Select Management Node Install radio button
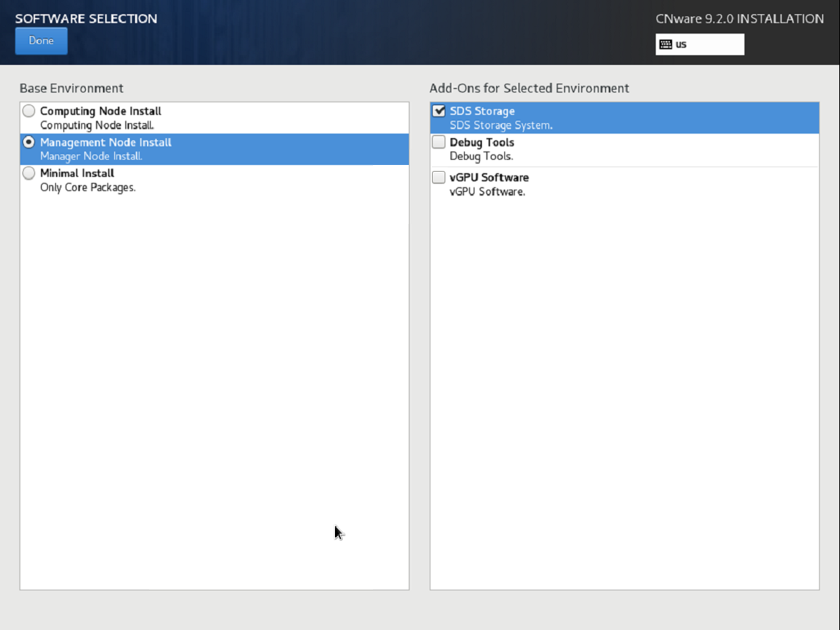The image size is (840, 630). [29, 142]
